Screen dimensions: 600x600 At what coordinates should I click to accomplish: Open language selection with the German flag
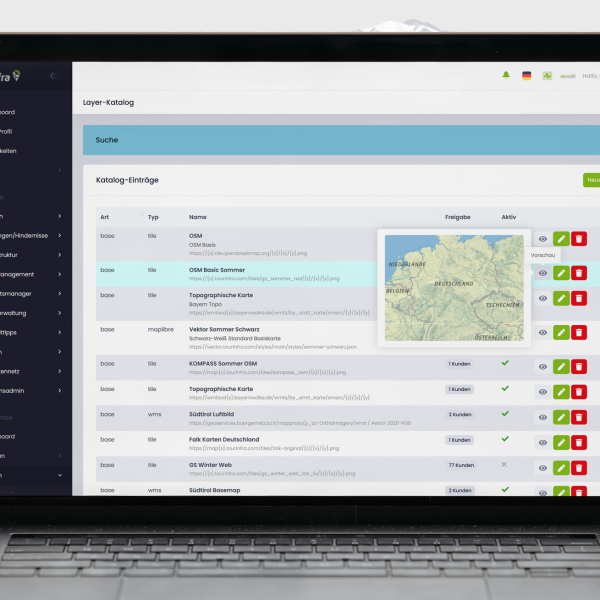coord(527,75)
